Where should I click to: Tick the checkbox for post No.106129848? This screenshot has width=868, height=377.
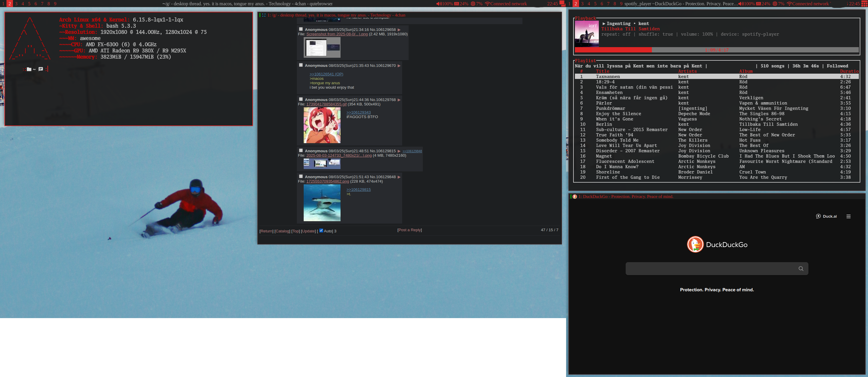tap(301, 176)
